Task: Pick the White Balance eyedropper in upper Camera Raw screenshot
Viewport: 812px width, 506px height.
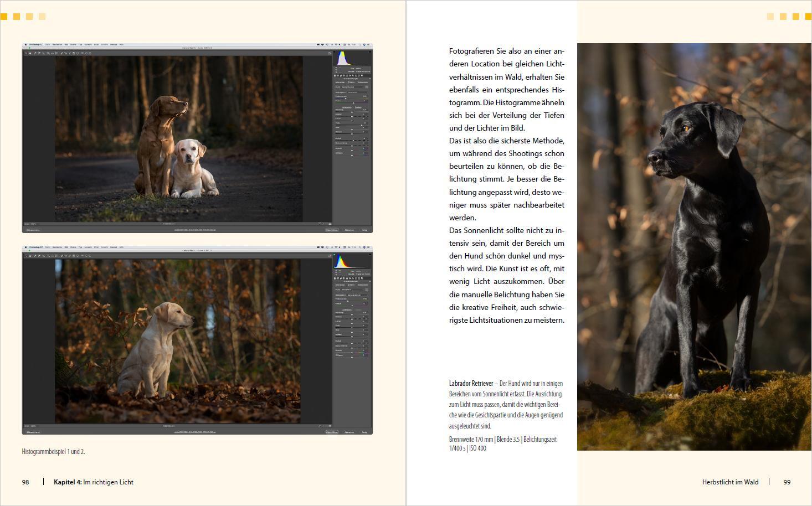Action: (35, 53)
